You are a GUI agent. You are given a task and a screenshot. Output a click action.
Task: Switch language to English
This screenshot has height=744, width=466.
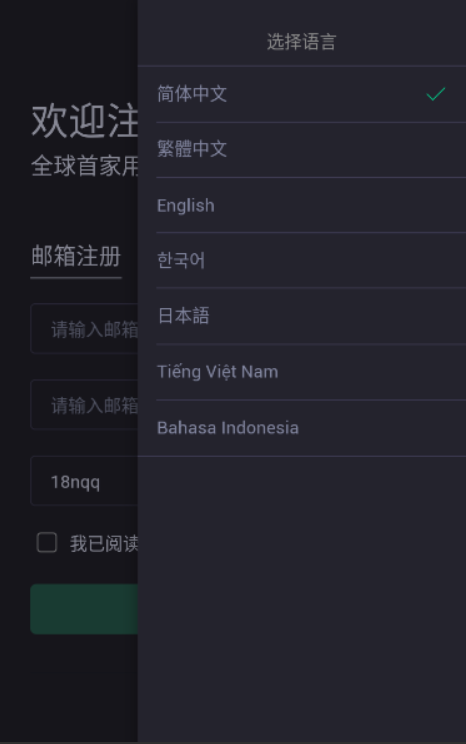[302, 205]
